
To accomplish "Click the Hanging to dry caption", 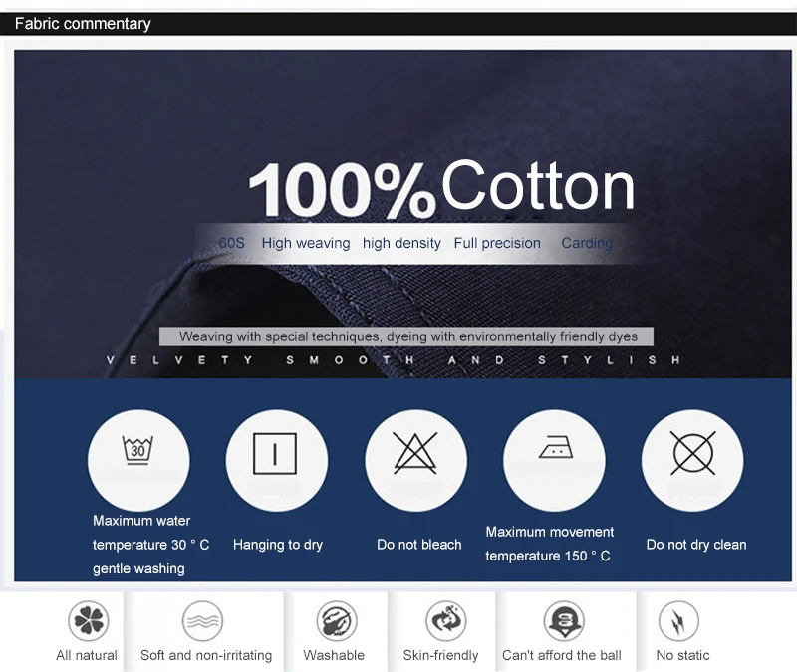I will [278, 545].
